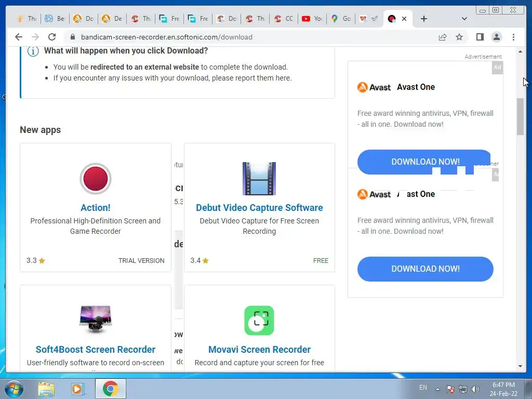
Task: Click the vertical scrollbar thumb
Action: coord(520,116)
